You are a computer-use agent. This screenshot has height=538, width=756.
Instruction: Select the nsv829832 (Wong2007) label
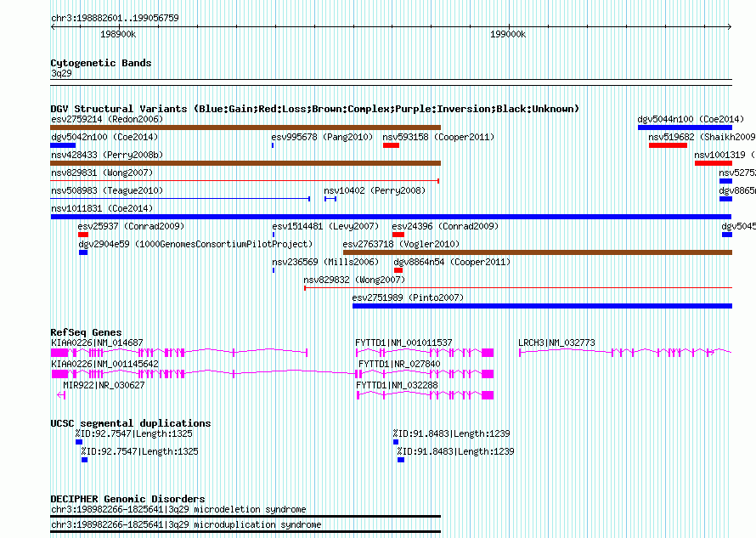click(x=354, y=280)
